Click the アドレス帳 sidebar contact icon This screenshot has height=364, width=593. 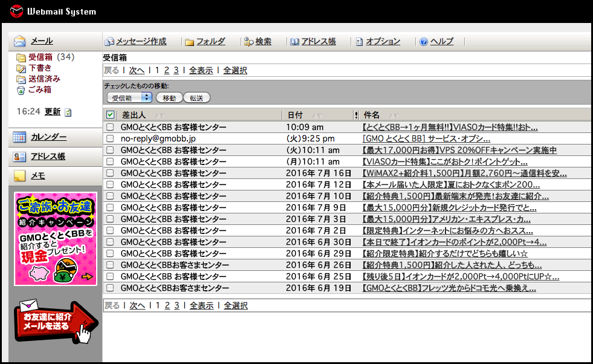click(x=19, y=156)
